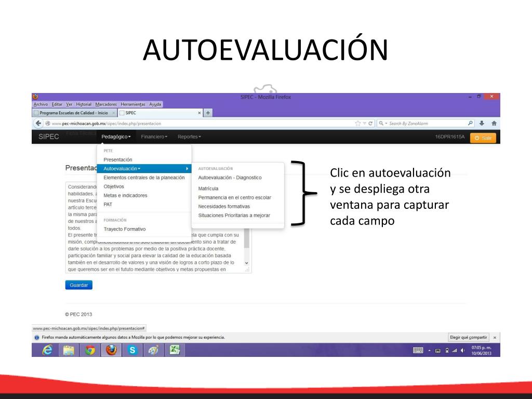The image size is (532, 399).
Task: Open the Pedagógico dropdown menu
Action: pos(116,137)
